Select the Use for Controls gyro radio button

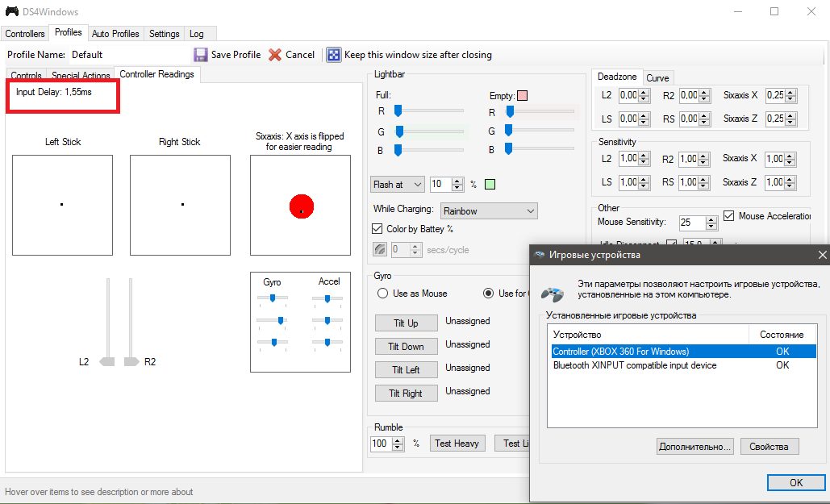pos(488,294)
